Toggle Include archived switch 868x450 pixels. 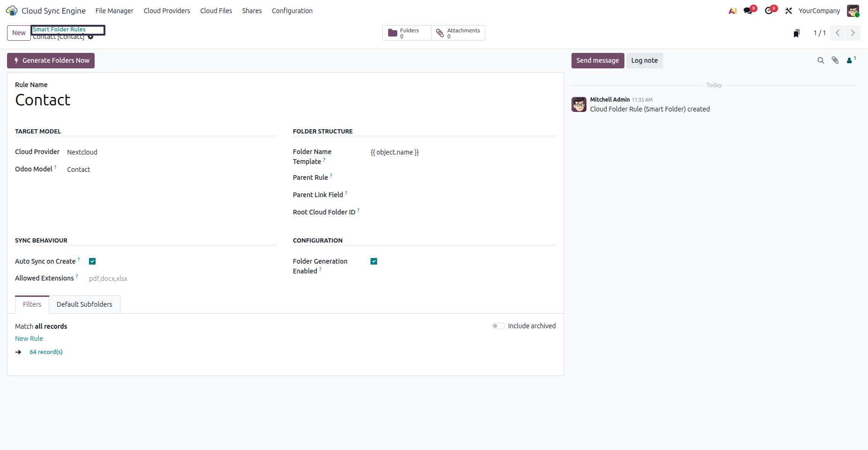[x=498, y=326]
